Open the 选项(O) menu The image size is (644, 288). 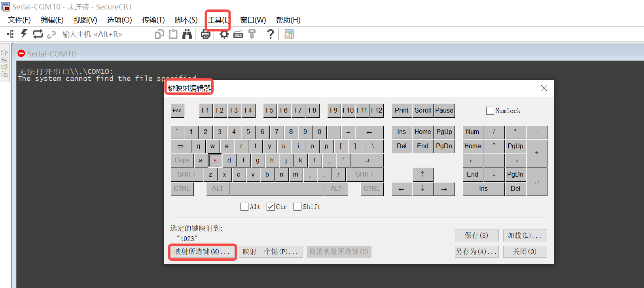tap(119, 20)
